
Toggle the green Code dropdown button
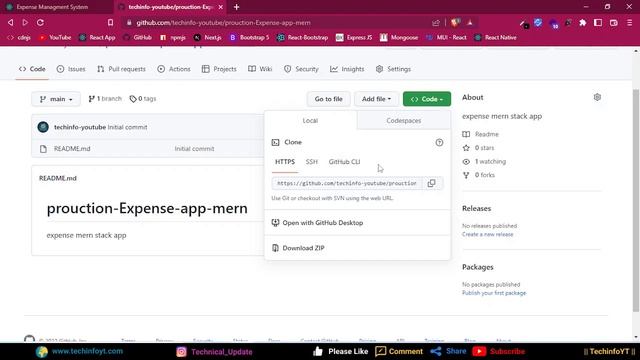427,99
